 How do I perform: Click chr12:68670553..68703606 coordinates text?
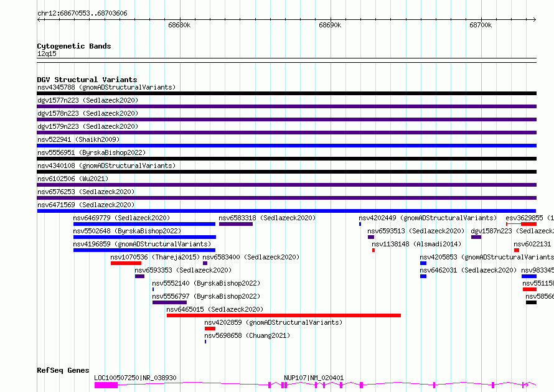click(x=82, y=14)
